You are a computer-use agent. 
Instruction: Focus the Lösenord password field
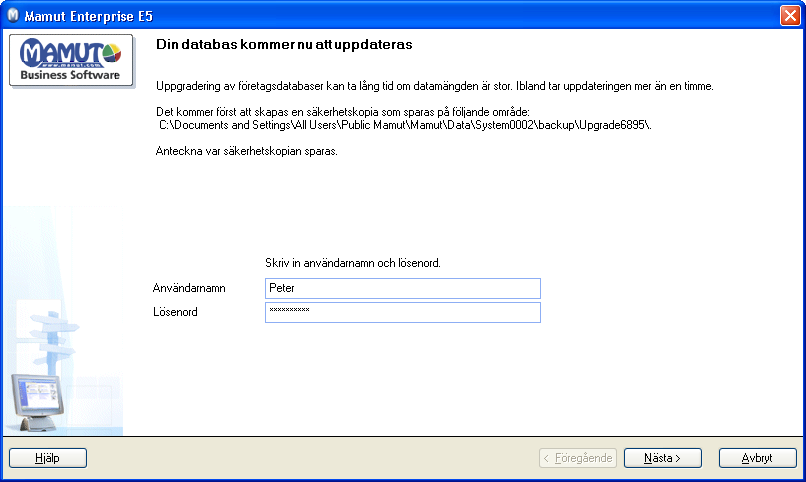pyautogui.click(x=402, y=312)
